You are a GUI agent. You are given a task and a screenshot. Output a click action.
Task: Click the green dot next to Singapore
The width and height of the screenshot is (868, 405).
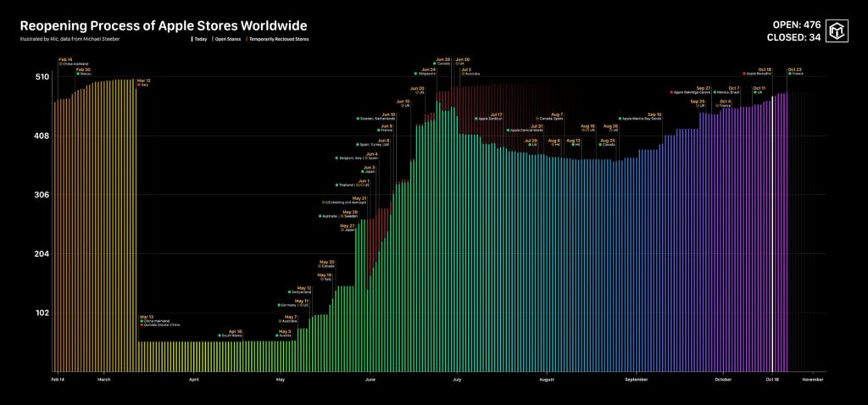click(415, 74)
